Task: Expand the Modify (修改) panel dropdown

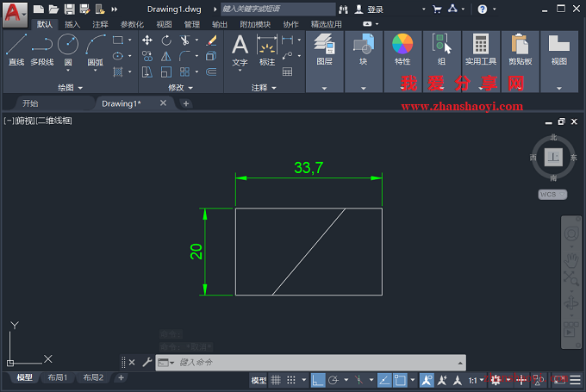Action: [x=180, y=88]
